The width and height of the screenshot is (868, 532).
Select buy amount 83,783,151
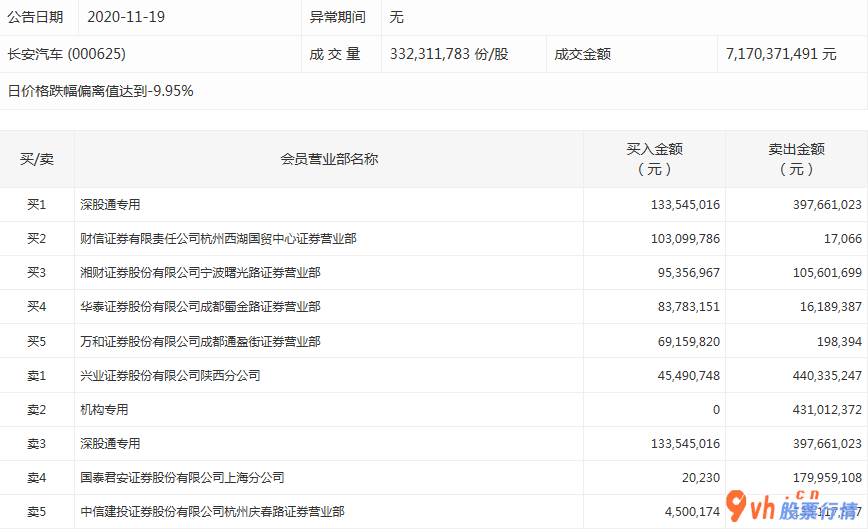click(x=689, y=307)
